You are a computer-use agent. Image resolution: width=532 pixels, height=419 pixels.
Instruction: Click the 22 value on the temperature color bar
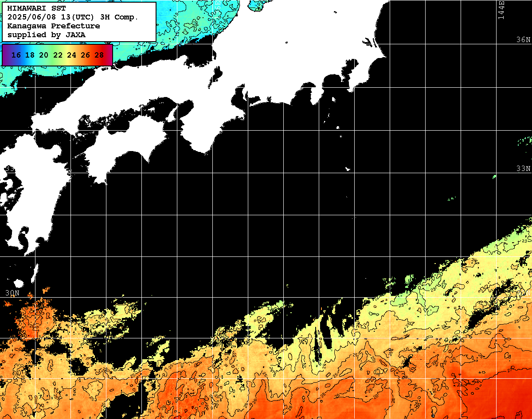58,55
